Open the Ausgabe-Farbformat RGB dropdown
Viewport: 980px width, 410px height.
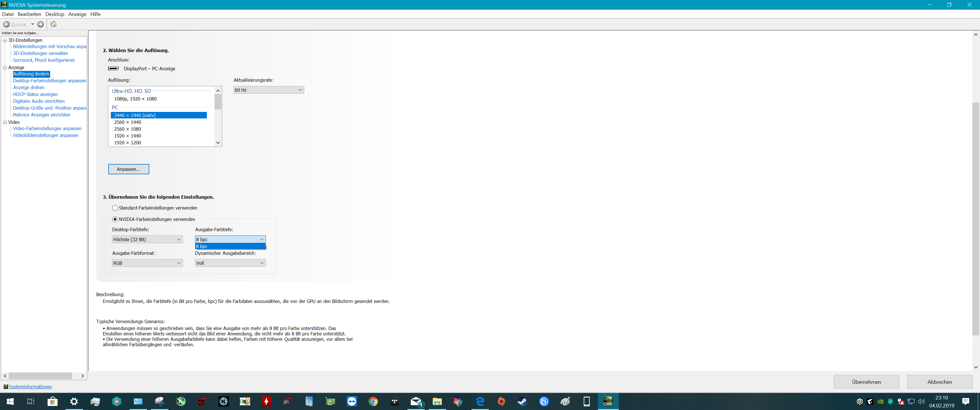(x=147, y=263)
